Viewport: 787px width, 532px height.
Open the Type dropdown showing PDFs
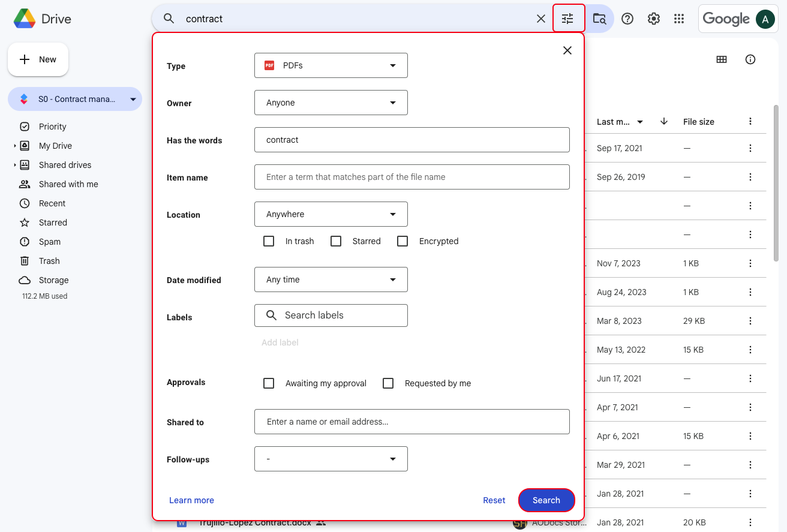(331, 65)
